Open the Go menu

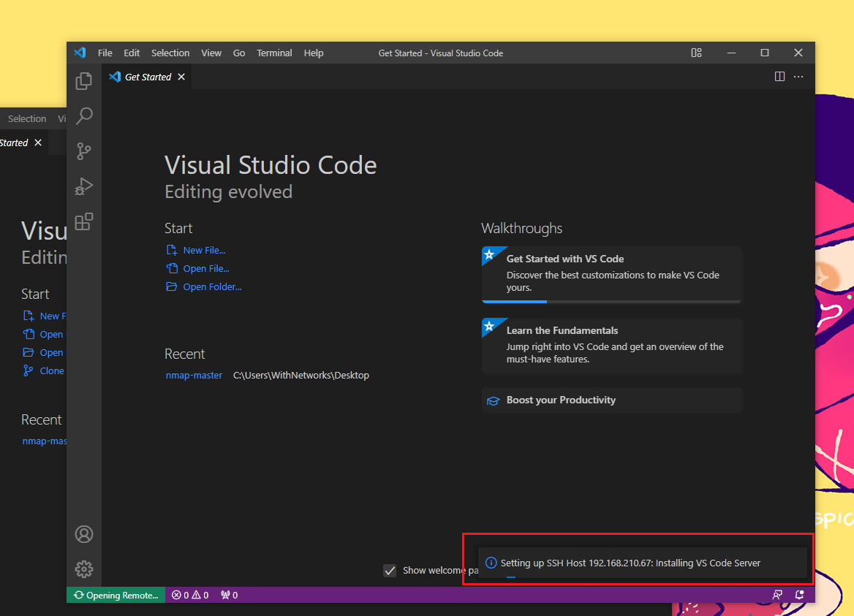click(x=239, y=53)
